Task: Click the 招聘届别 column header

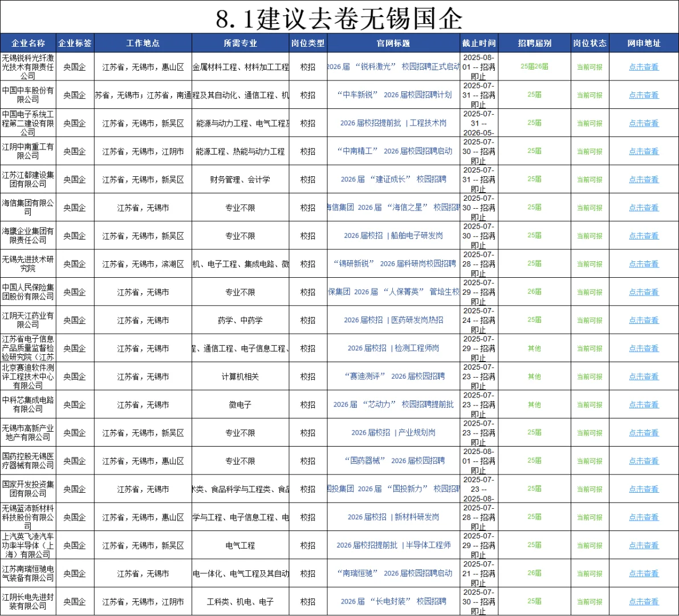Action: coord(534,43)
